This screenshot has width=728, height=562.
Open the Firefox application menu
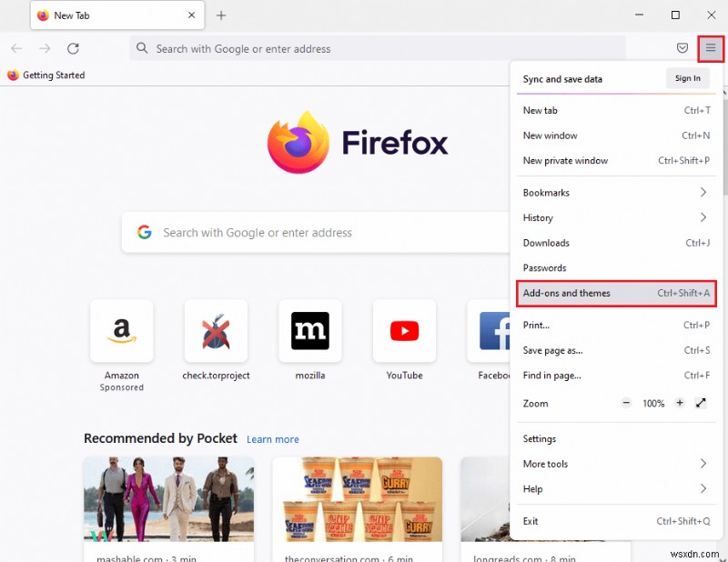711,48
